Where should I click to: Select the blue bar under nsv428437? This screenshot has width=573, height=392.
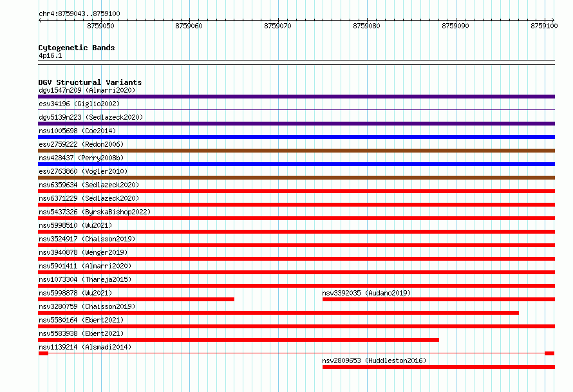(x=296, y=164)
